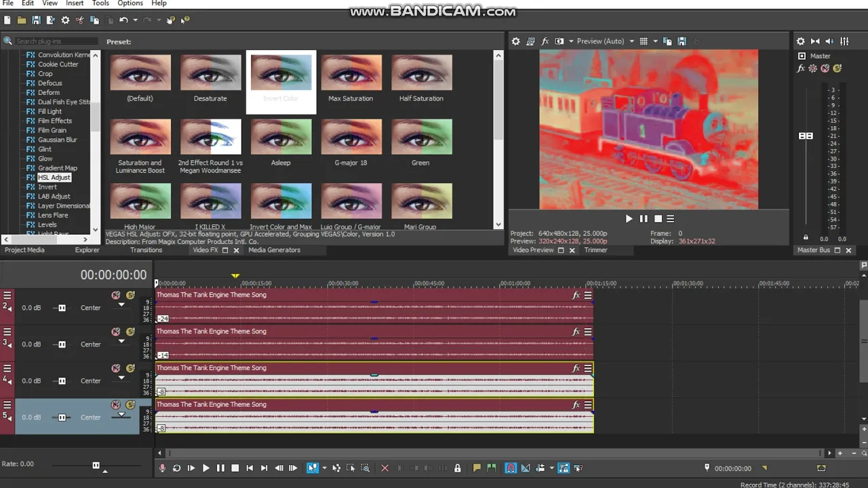Solo audio track 5
Image resolution: width=868 pixels, height=488 pixels.
[130, 405]
